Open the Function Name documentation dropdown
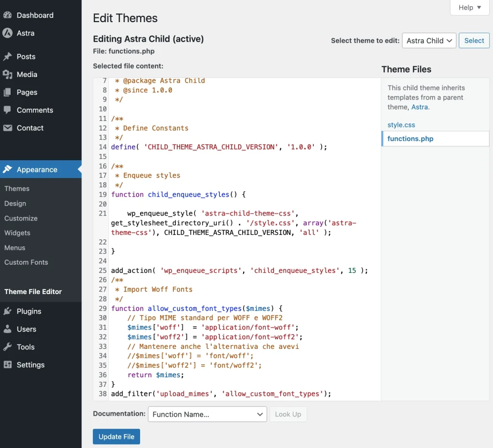The image size is (493, 448). point(207,414)
